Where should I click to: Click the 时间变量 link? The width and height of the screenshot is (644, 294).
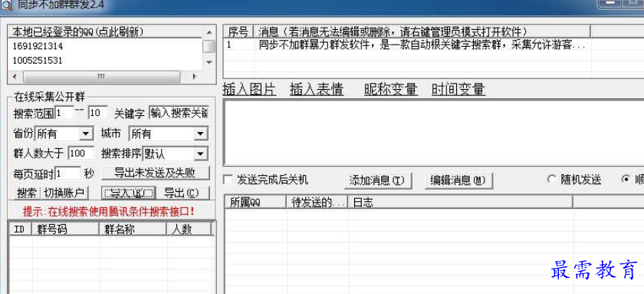[x=458, y=89]
